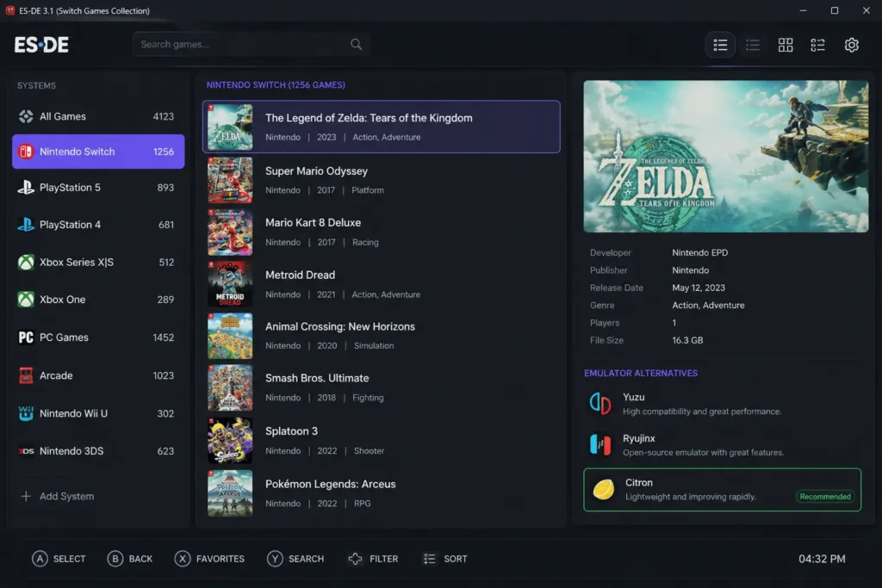Image resolution: width=882 pixels, height=588 pixels.
Task: Select PC Games system entry
Action: click(x=98, y=337)
